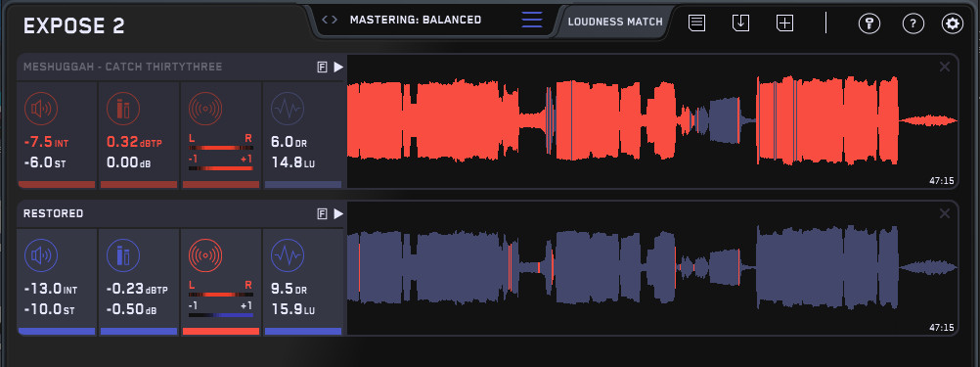Screen dimensions: 980x367
Task: Play the Restored track
Action: coord(338,213)
